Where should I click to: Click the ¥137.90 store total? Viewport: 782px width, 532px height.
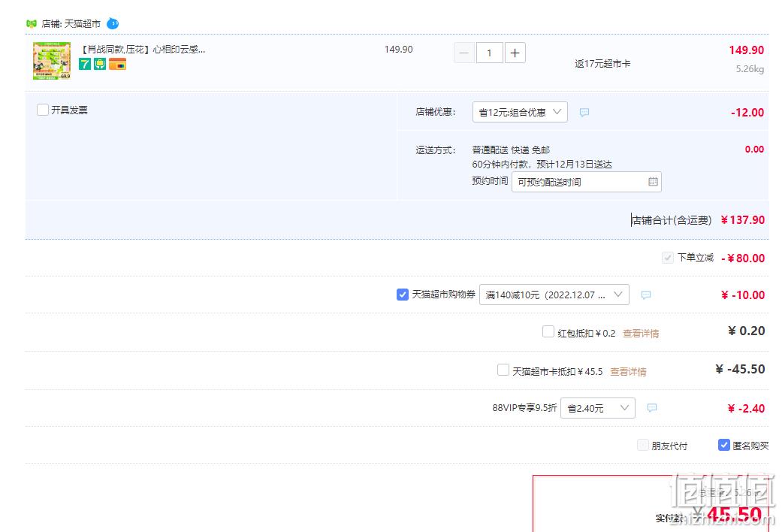click(743, 220)
